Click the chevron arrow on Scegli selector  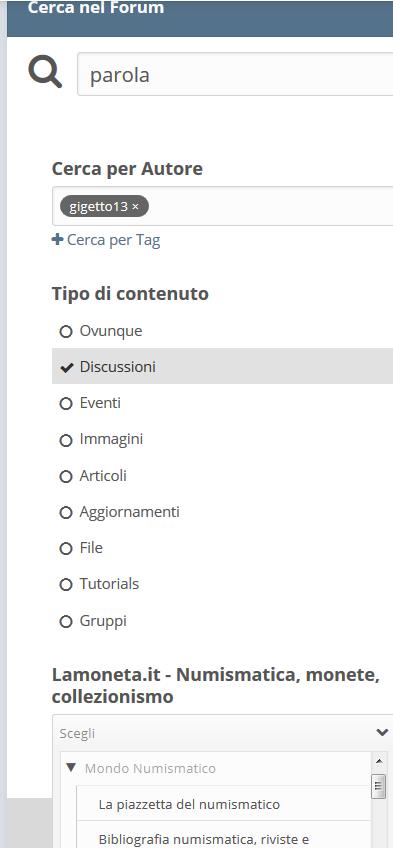coord(382,733)
